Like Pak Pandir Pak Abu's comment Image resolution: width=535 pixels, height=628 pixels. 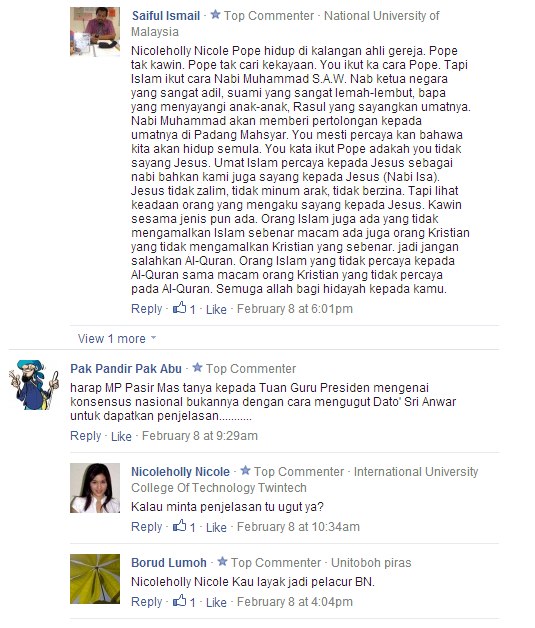[x=121, y=436]
